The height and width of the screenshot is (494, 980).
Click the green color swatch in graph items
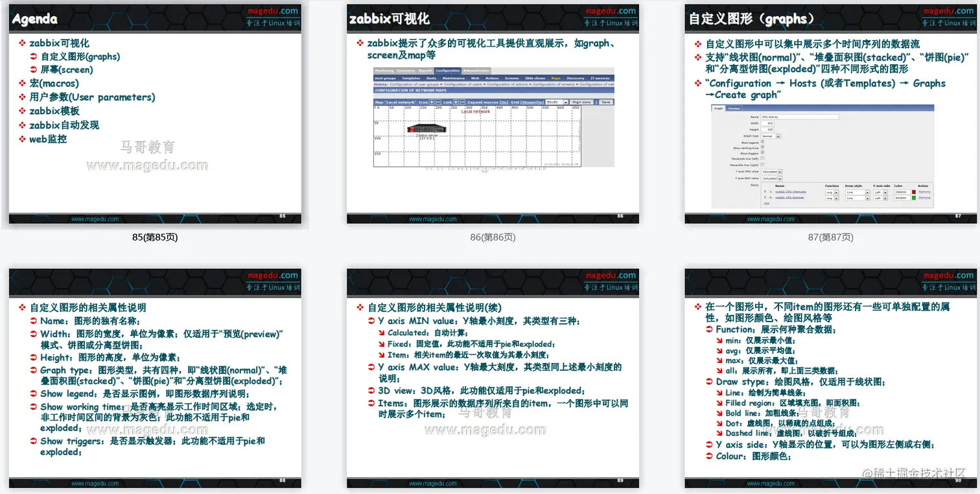point(914,198)
